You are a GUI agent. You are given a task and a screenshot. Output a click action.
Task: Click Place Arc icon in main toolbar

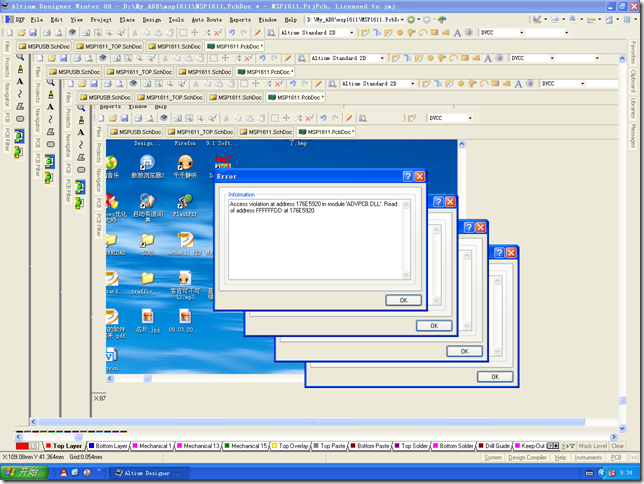pyautogui.click(x=423, y=32)
